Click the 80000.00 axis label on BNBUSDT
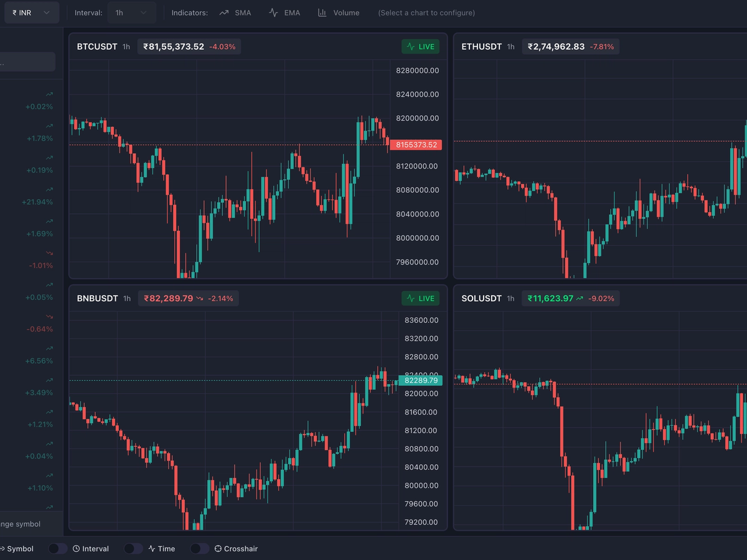 pos(421,485)
